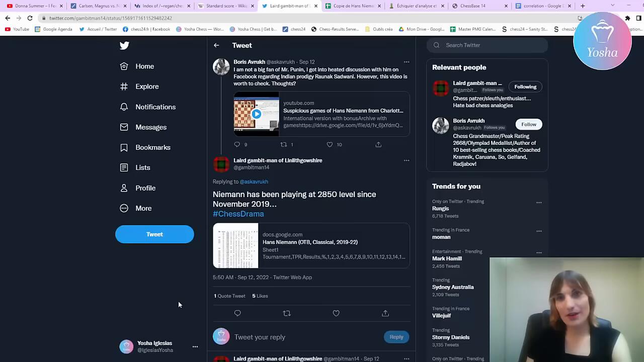Open the Hans Niemann Google Sheets card

pos(311,246)
